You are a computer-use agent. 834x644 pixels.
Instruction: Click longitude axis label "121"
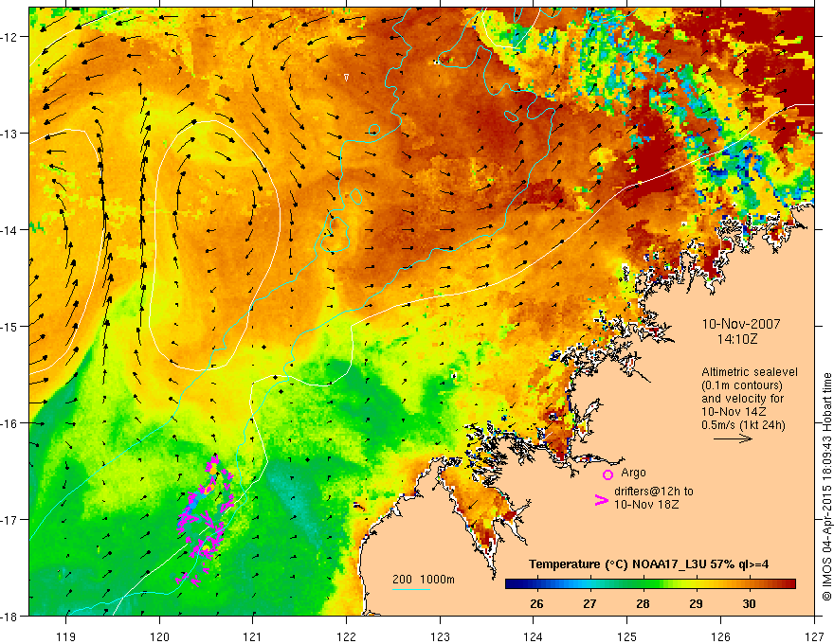[253, 637]
